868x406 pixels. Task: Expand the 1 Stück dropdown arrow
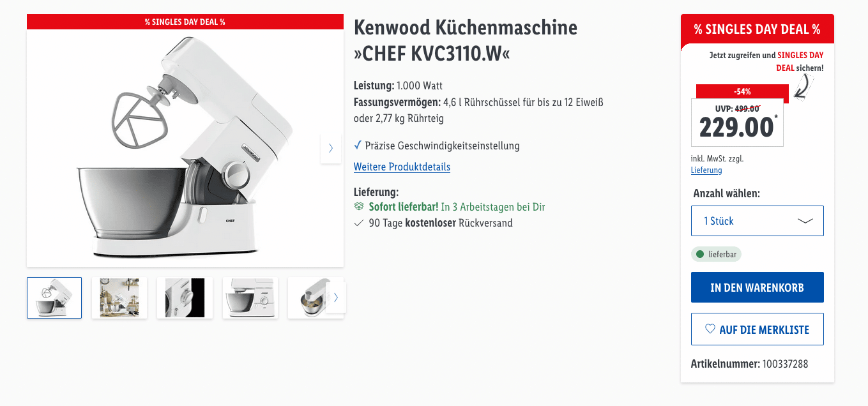pyautogui.click(x=805, y=221)
